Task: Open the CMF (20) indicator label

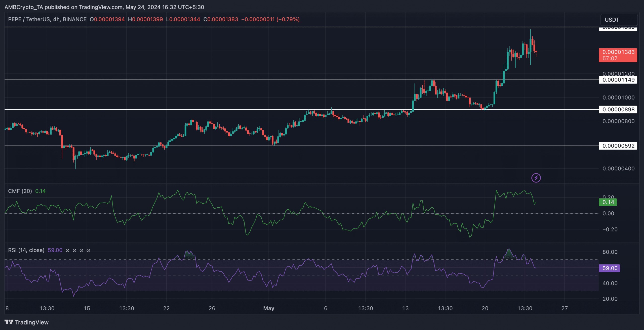Action: [20, 191]
